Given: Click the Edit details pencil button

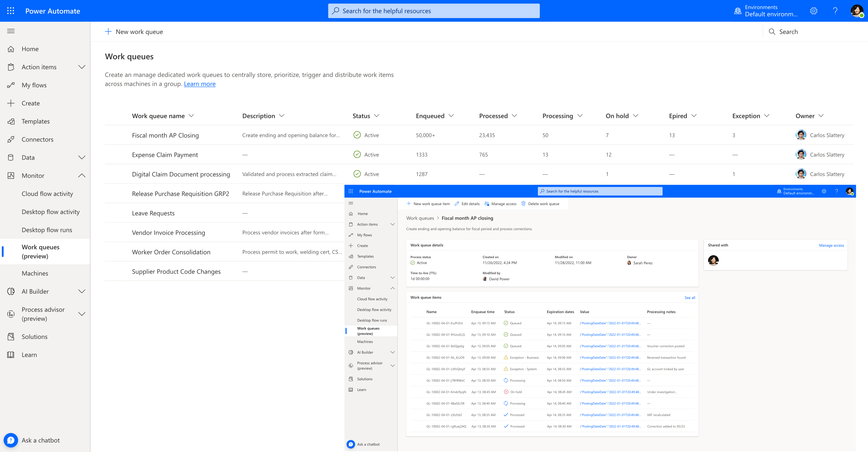Looking at the screenshot, I should [x=467, y=204].
